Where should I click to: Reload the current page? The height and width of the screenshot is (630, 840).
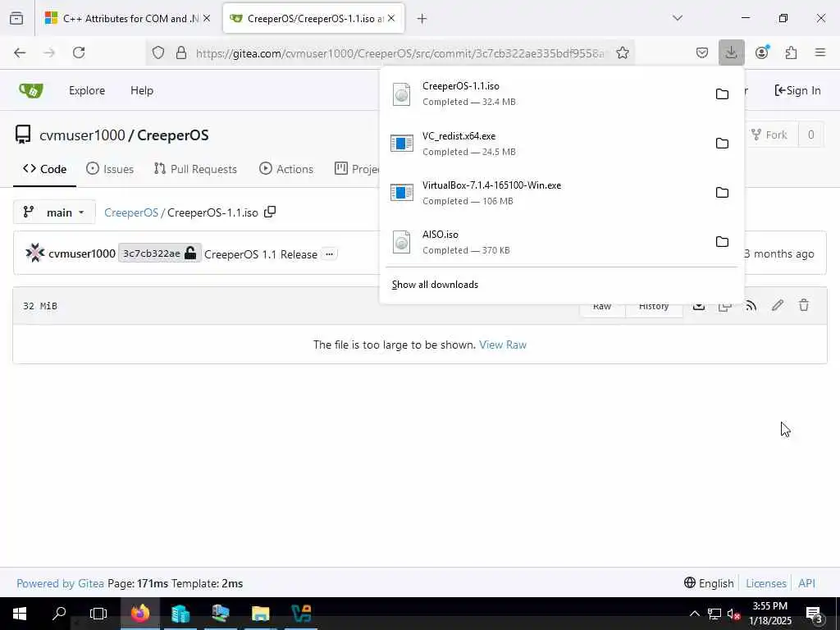pyautogui.click(x=79, y=52)
